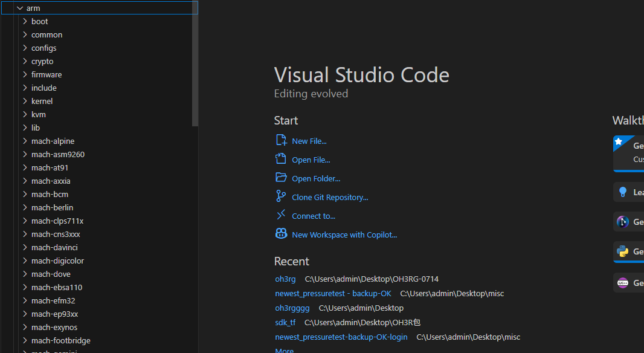Click the Clone Git Repository branch icon
Screen dimensions: 644x353
click(x=281, y=196)
